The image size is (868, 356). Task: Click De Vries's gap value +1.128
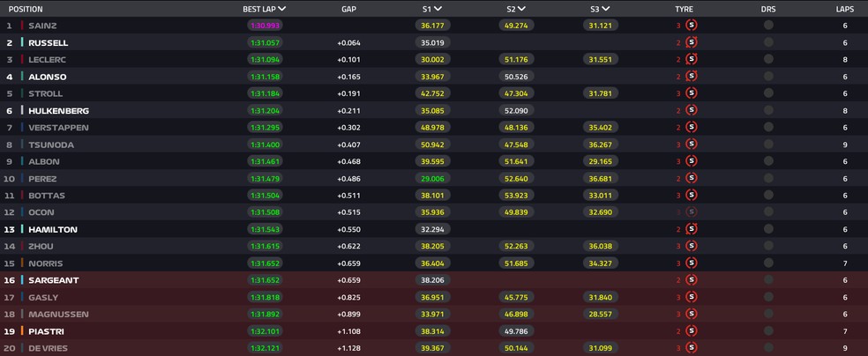pyautogui.click(x=348, y=348)
